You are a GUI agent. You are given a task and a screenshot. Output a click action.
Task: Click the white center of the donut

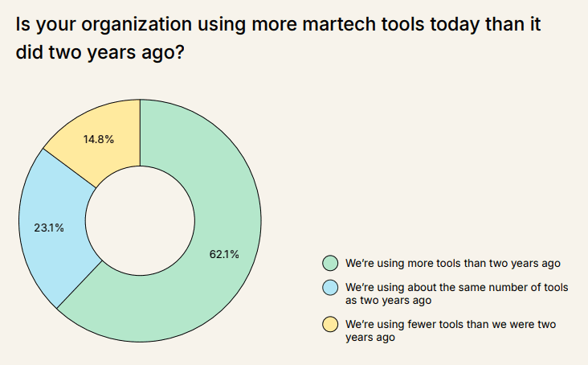[140, 220]
